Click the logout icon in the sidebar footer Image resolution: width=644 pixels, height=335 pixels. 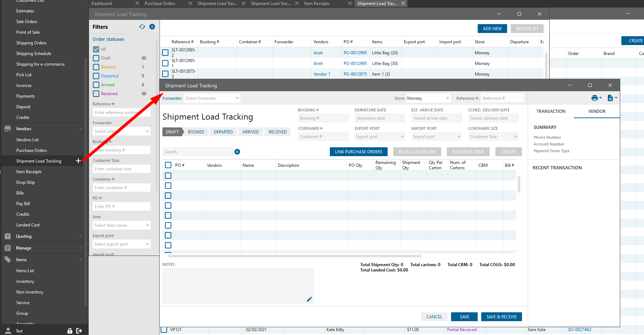point(79,331)
